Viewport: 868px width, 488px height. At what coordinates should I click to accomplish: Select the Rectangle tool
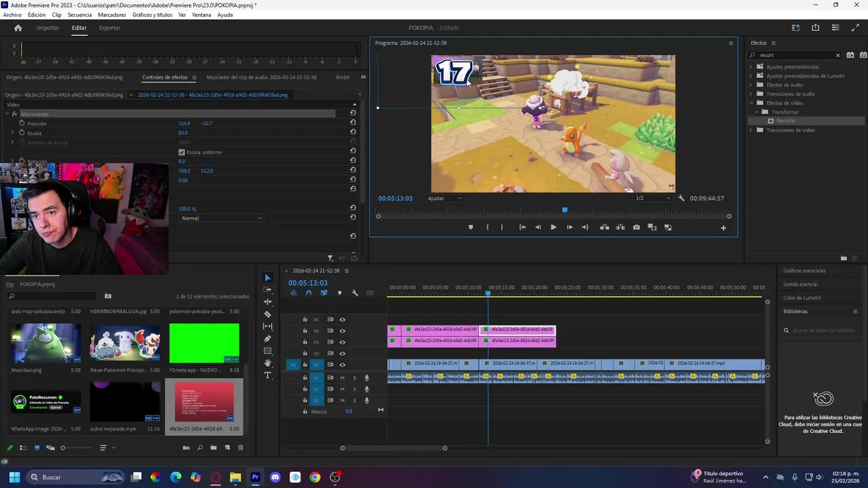[x=267, y=351]
